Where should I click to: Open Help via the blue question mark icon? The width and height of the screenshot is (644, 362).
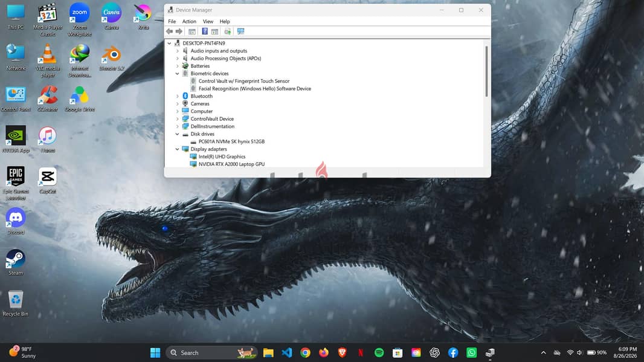205,31
